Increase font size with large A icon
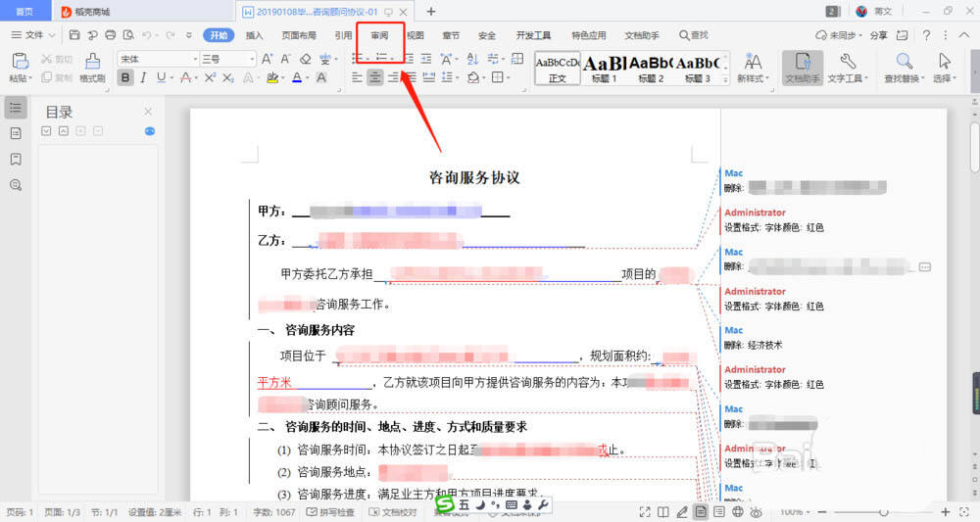This screenshot has width=980, height=522. 267,59
